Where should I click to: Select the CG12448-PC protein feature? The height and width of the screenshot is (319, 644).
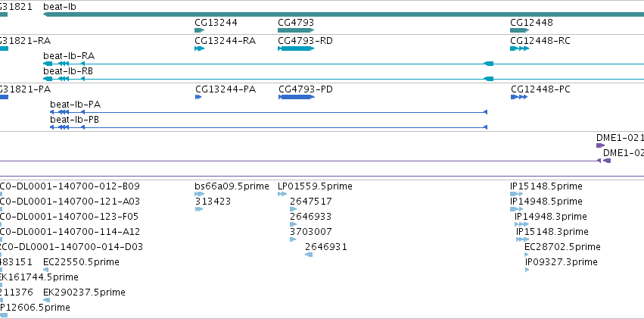(x=520, y=97)
